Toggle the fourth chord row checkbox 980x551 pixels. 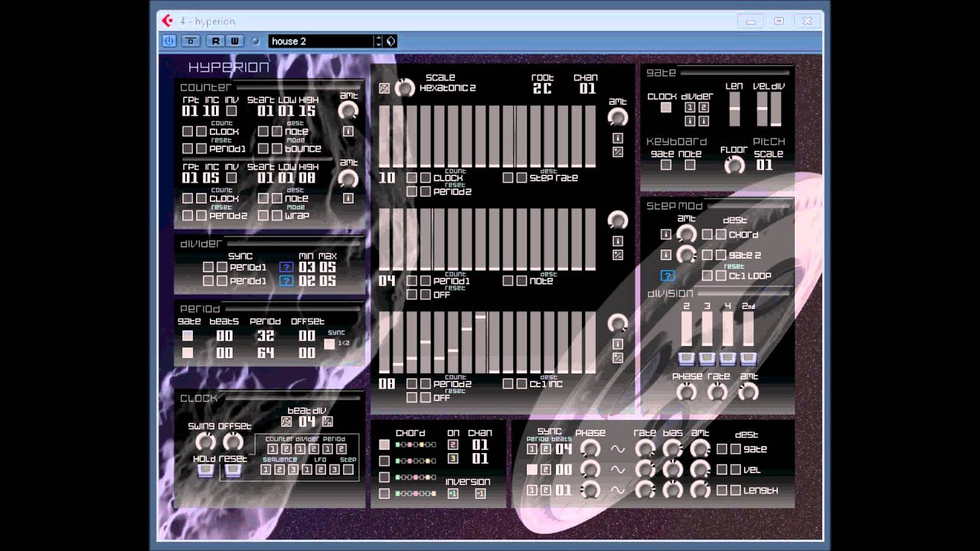(x=384, y=494)
